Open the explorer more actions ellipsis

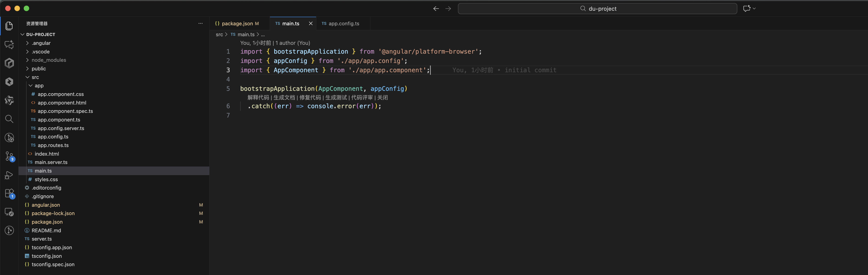pos(201,24)
